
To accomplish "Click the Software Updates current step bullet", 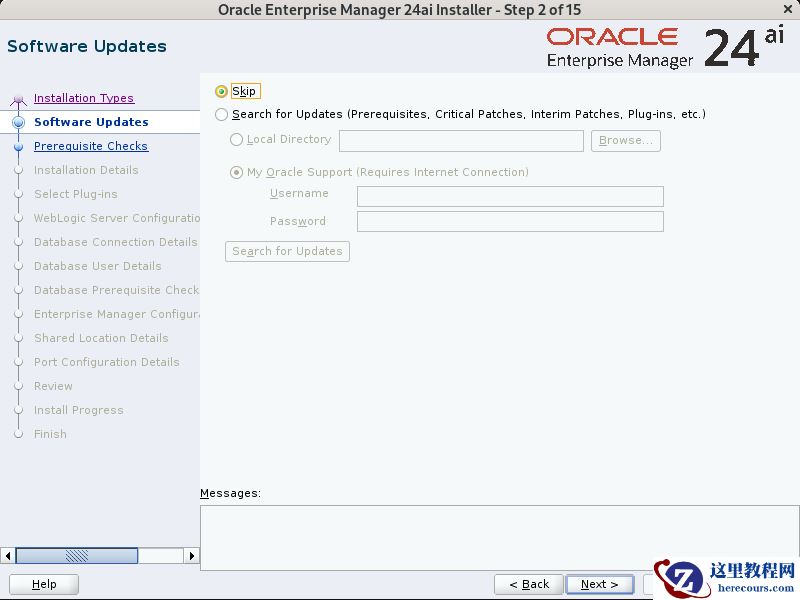I will (x=19, y=122).
